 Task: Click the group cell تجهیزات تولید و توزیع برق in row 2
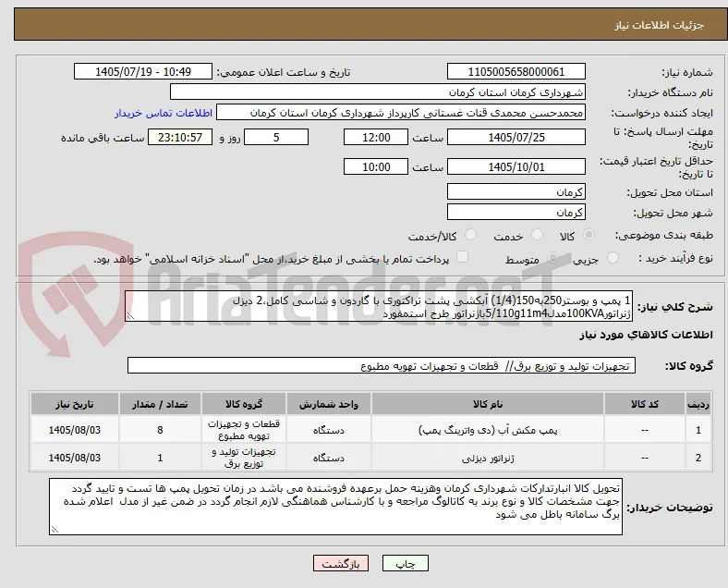click(x=244, y=458)
